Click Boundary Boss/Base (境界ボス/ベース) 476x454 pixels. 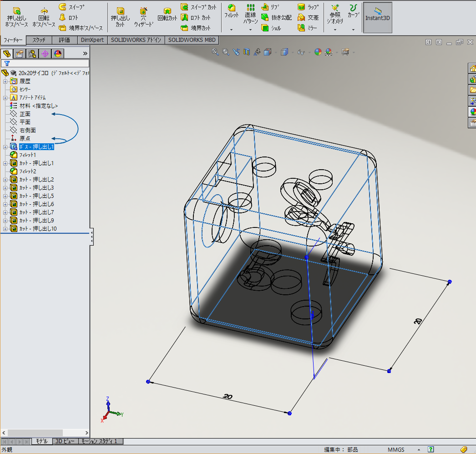pyautogui.click(x=81, y=28)
